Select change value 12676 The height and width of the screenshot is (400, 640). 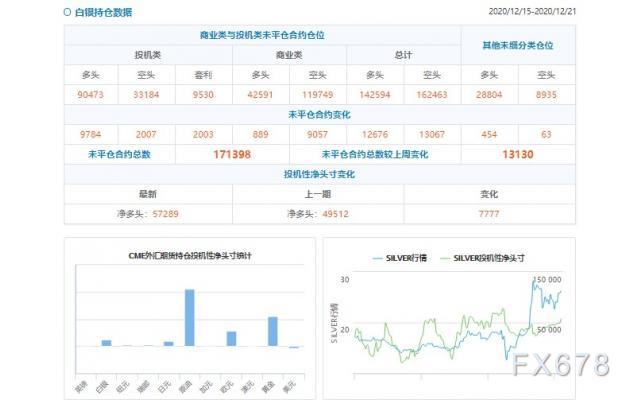375,134
